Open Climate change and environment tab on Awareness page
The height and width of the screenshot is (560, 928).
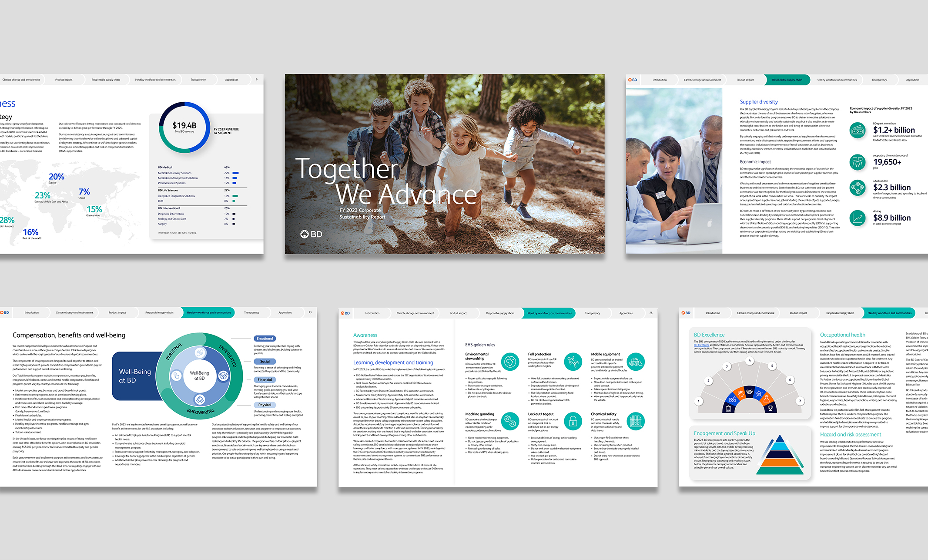click(415, 313)
